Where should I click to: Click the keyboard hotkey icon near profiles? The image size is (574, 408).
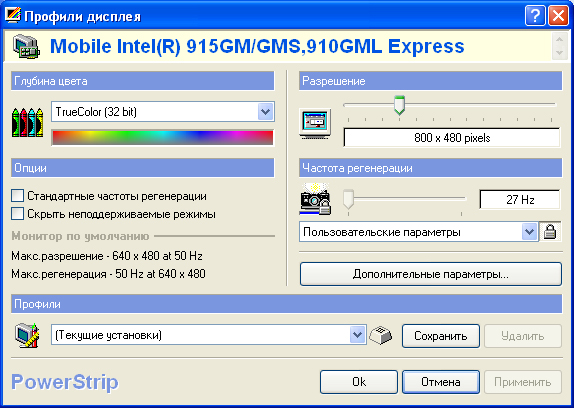(x=380, y=335)
